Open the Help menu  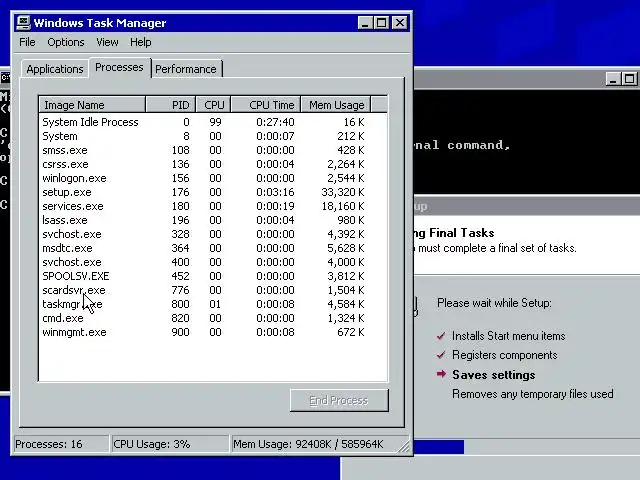click(140, 42)
